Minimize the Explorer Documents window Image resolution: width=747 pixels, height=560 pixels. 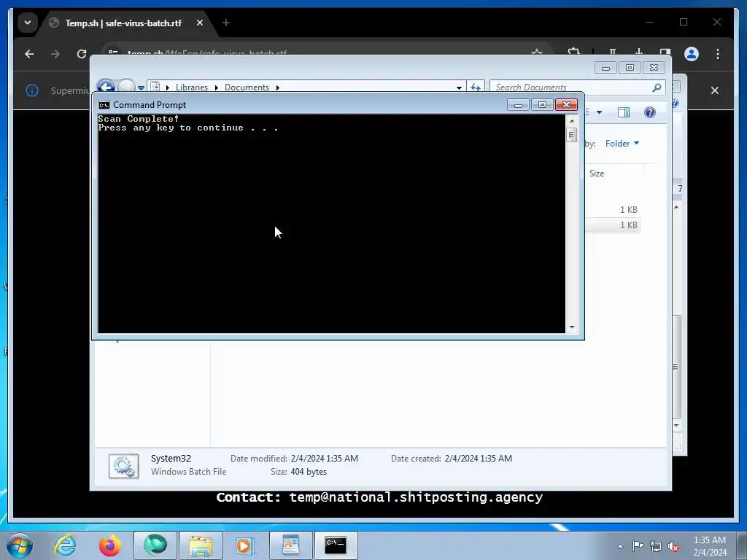click(605, 68)
